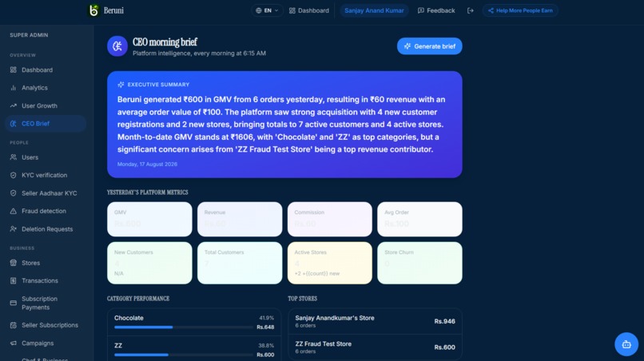Click the CEO morning brief round icon

pyautogui.click(x=117, y=46)
